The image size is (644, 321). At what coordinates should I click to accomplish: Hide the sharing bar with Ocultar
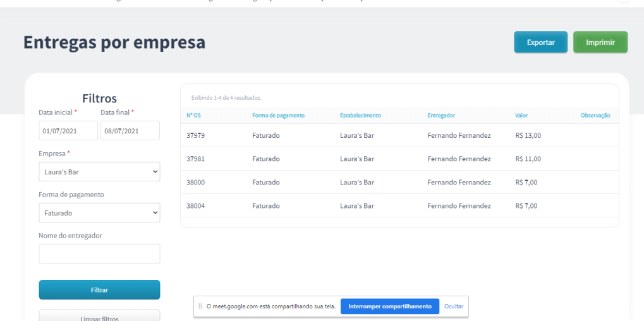[x=454, y=306]
